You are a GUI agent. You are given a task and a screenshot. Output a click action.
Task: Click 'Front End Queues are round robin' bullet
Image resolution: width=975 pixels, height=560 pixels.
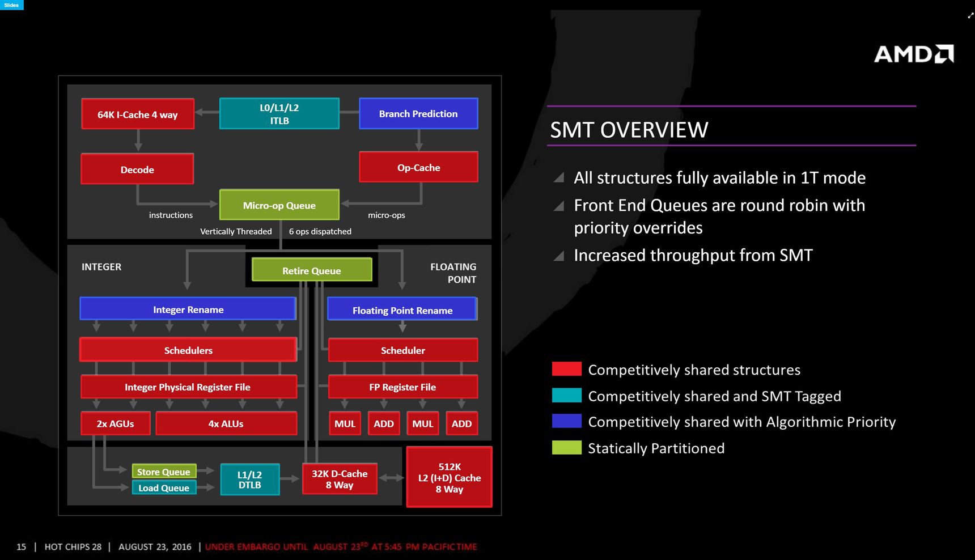[x=719, y=216]
